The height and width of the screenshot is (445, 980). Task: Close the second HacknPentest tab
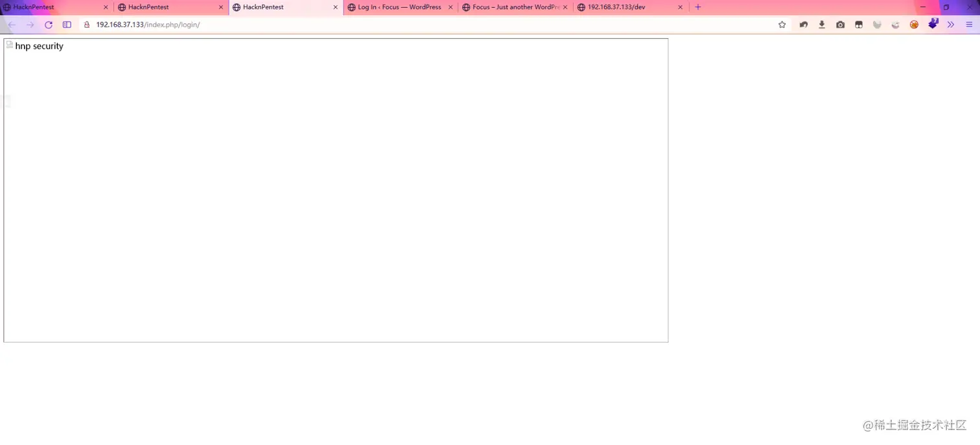[x=220, y=7]
